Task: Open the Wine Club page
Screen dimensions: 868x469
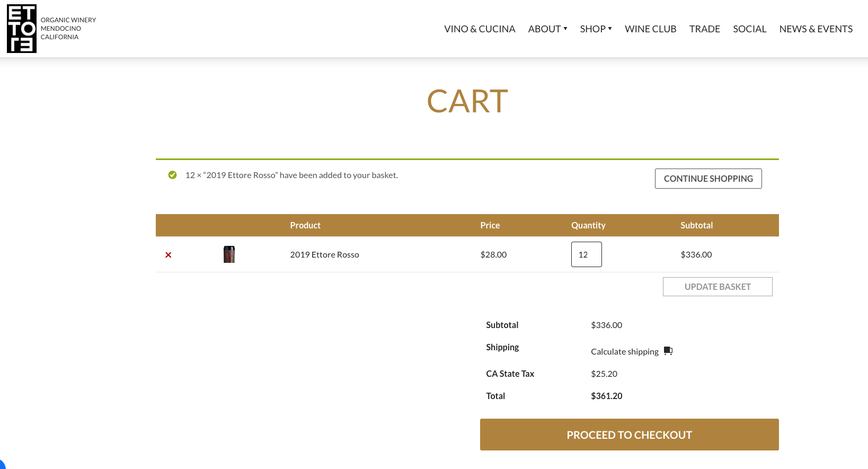Action: point(650,29)
